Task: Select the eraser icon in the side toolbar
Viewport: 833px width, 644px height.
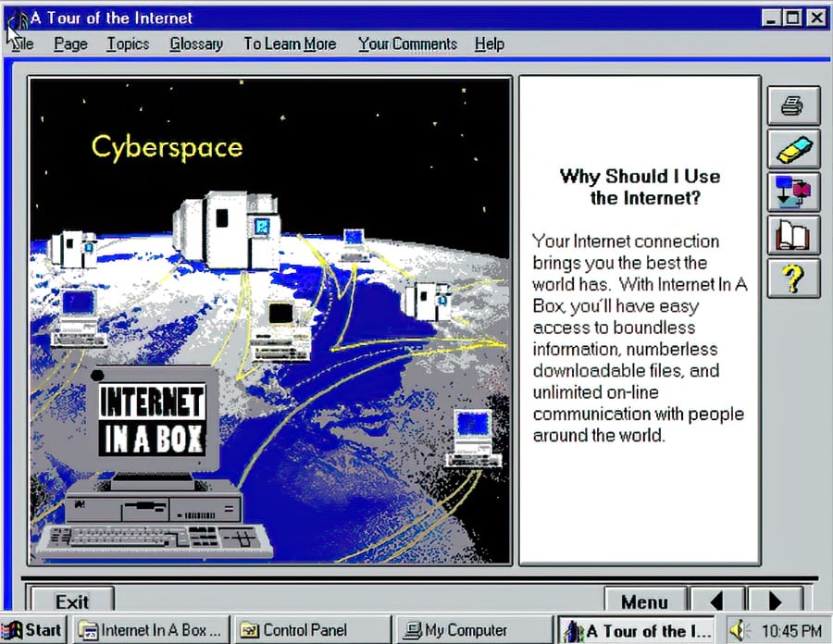Action: point(793,148)
